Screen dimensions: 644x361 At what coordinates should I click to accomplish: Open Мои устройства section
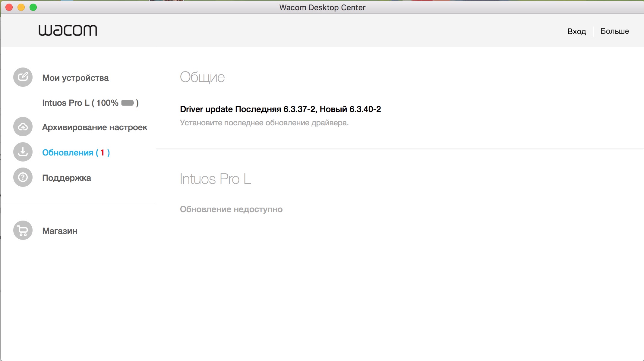coord(75,78)
